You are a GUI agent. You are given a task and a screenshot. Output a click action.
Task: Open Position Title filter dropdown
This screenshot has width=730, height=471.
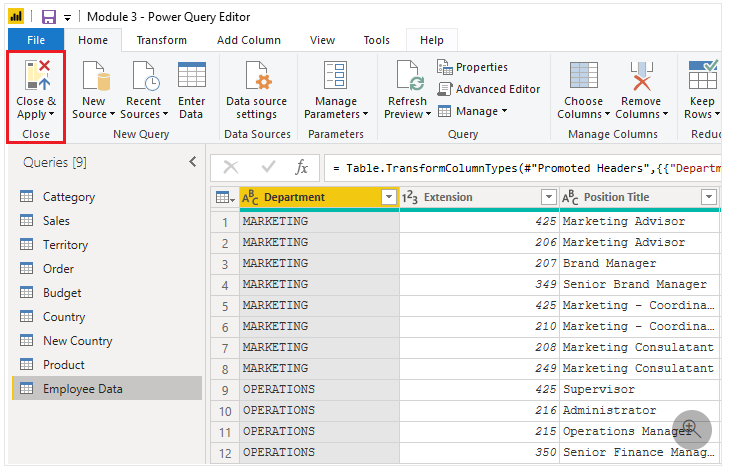[x=709, y=197]
